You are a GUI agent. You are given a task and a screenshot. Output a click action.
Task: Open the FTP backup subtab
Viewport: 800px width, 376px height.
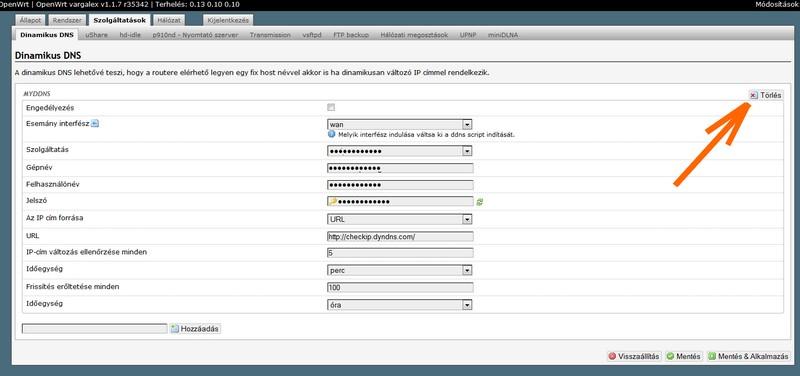(351, 35)
